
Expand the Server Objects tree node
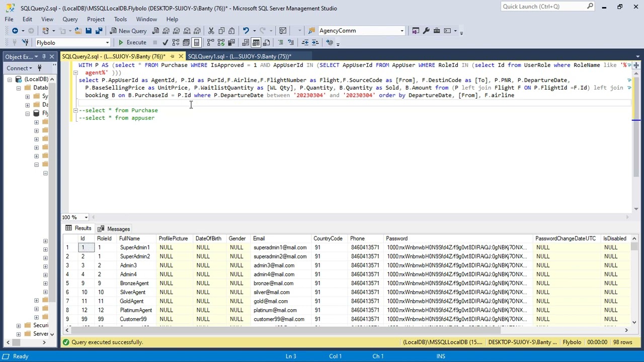click(19, 334)
